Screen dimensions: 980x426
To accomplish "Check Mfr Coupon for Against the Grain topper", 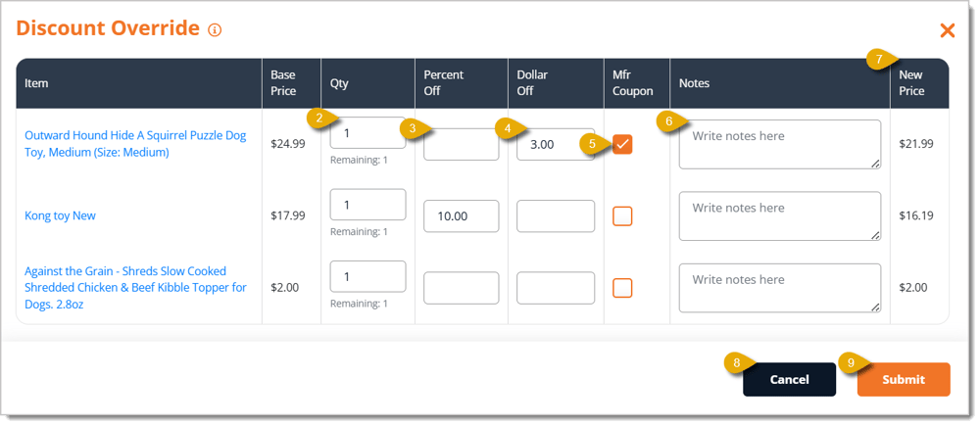I will 622,288.
